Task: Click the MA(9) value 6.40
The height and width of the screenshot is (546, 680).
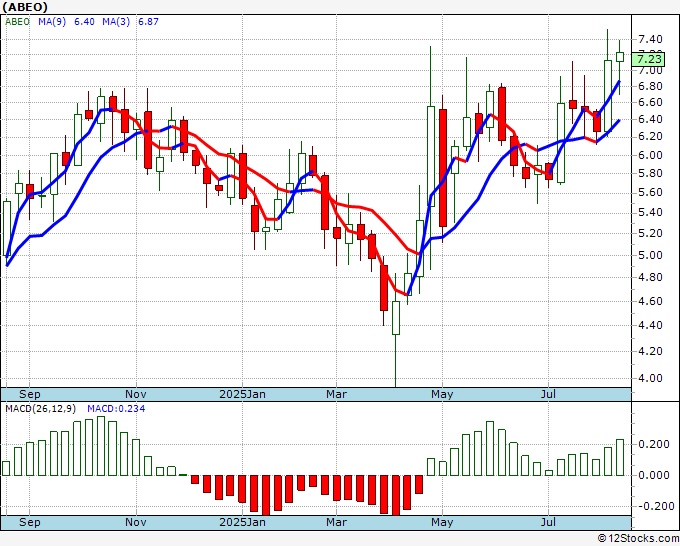Action: click(84, 22)
